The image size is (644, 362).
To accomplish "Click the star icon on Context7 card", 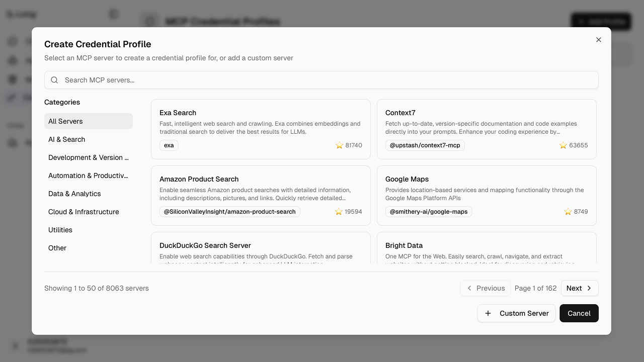I will [563, 145].
